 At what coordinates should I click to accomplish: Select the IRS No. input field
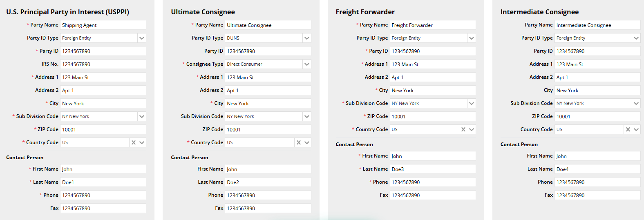103,64
